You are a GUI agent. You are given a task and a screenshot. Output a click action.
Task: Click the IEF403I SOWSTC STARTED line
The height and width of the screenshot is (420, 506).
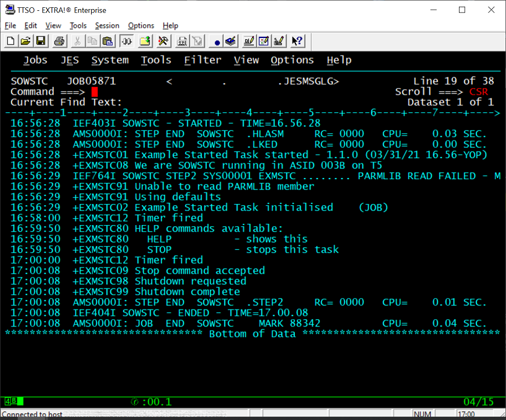coord(165,123)
